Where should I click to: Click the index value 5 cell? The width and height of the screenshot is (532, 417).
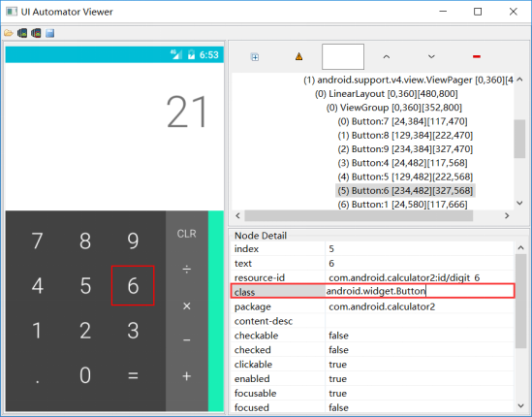point(420,249)
